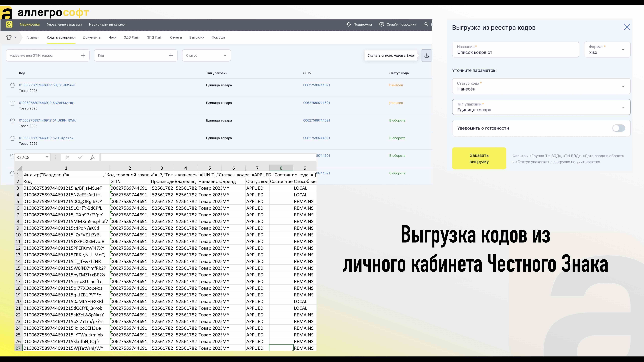Click shirt icon of row 0100627589744691215ia/BF,aMSueF
This screenshot has height=362, width=644.
click(12, 85)
